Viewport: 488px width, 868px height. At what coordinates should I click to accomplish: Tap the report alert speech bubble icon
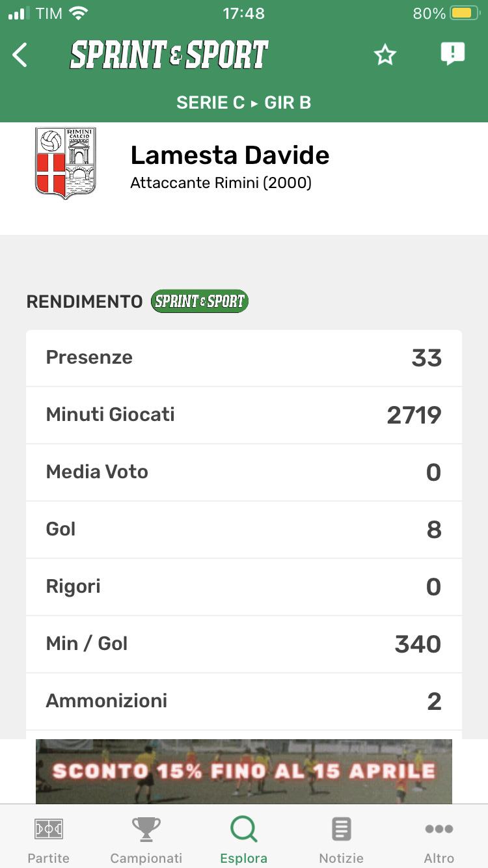point(452,54)
